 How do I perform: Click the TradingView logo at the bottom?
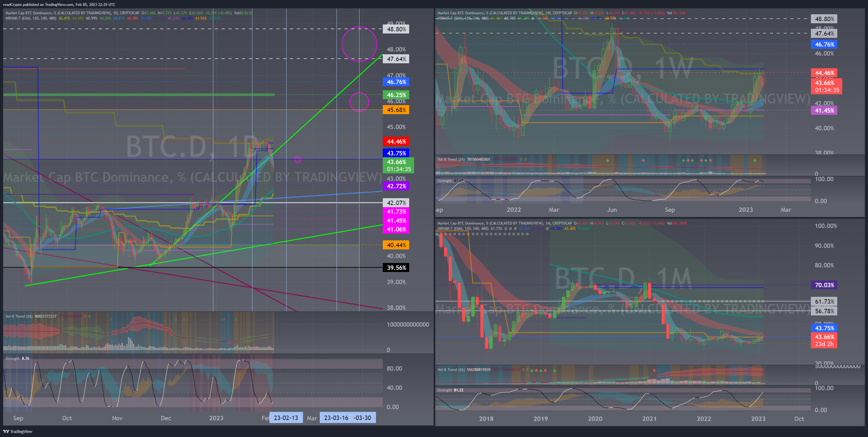[x=17, y=431]
